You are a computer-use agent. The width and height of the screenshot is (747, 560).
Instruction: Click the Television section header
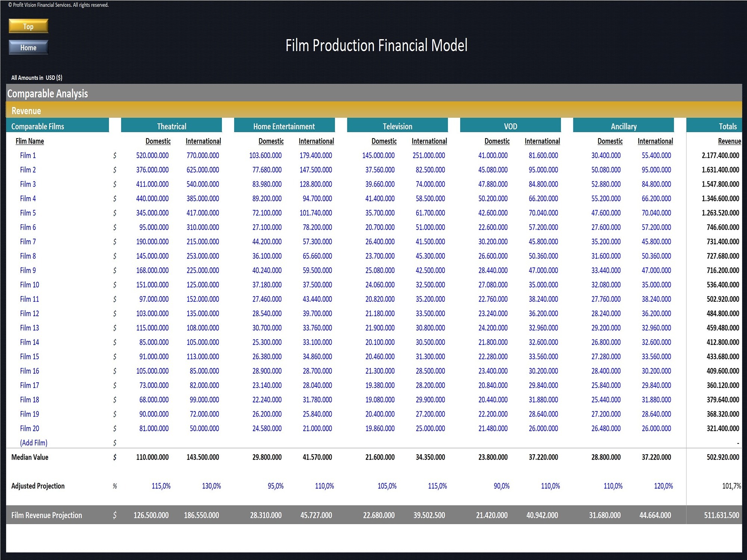click(397, 126)
